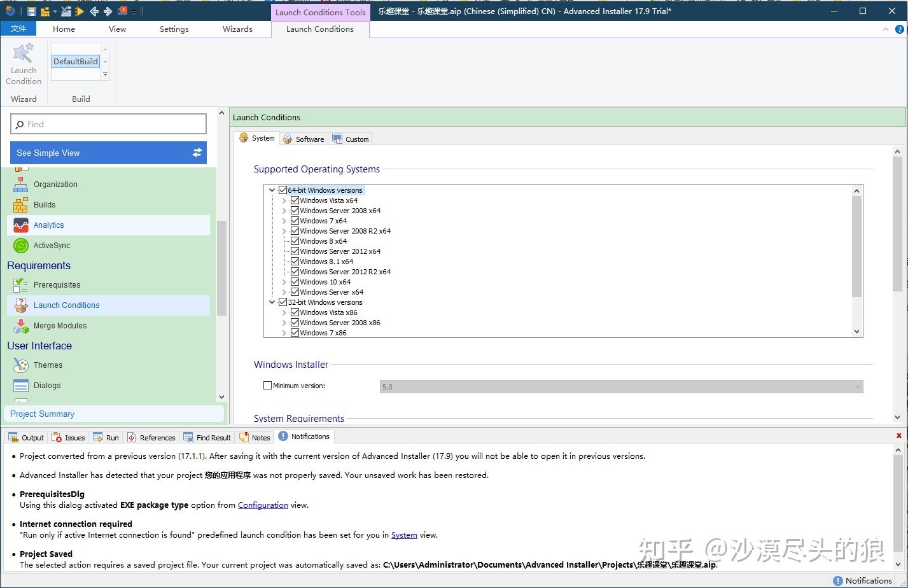Expand the Windows Server x64 node

[284, 292]
